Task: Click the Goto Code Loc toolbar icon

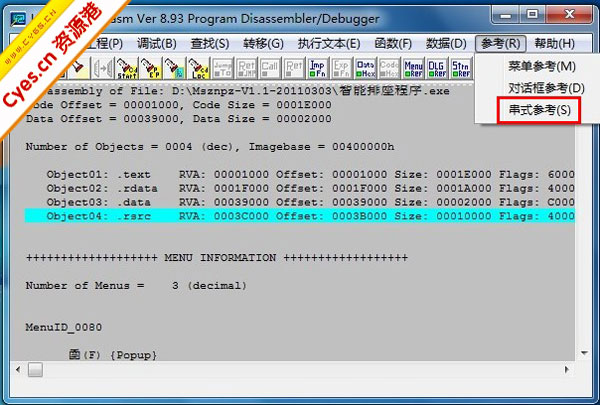Action: (199, 67)
